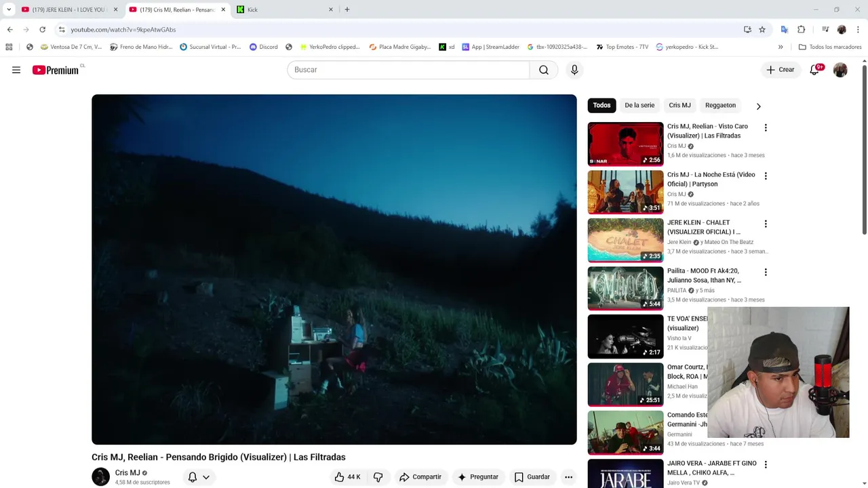Dislike the video
Image resolution: width=868 pixels, height=488 pixels.
coord(378,477)
